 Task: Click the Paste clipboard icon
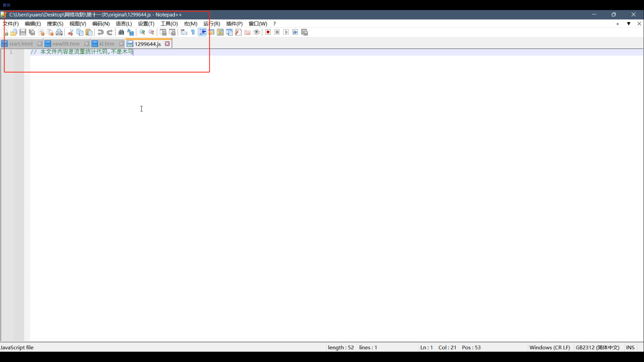89,32
